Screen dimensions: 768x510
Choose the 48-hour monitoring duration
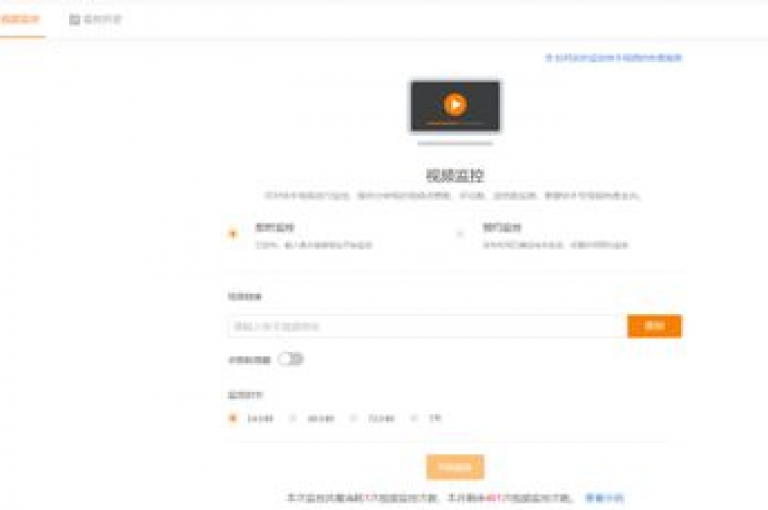293,418
